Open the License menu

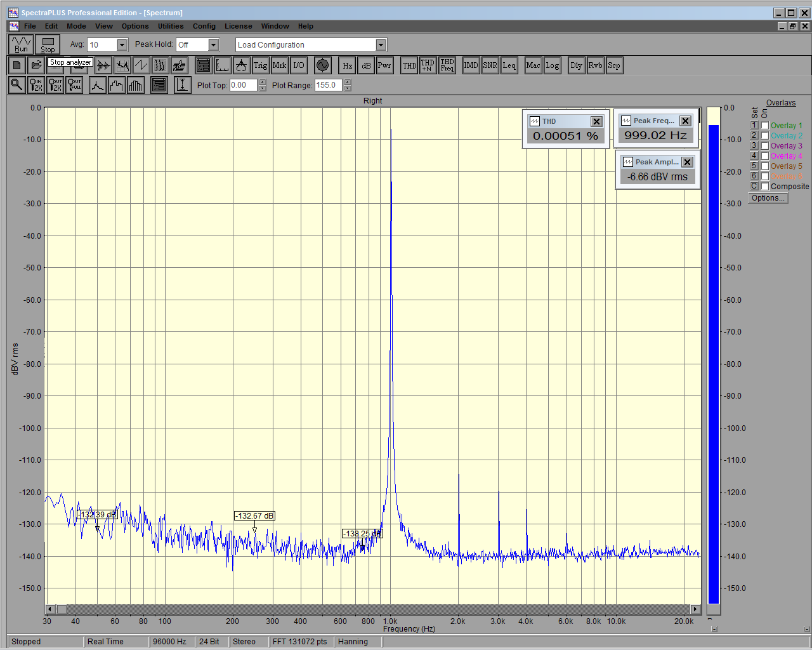click(x=238, y=26)
